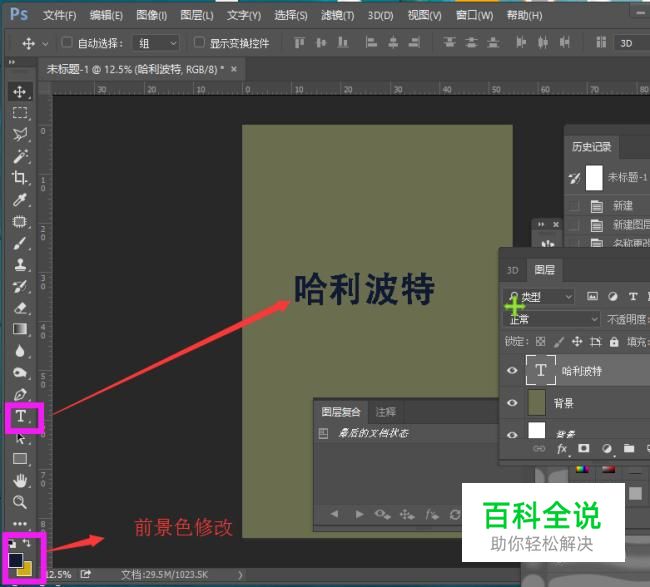Select the Rectangle shape tool
The width and height of the screenshot is (650, 587).
coord(19,459)
